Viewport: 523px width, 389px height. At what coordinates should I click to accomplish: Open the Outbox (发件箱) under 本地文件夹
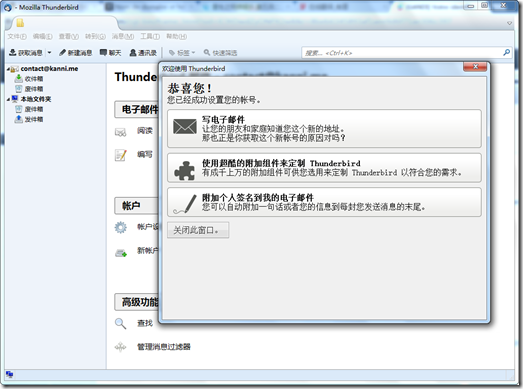(x=34, y=119)
